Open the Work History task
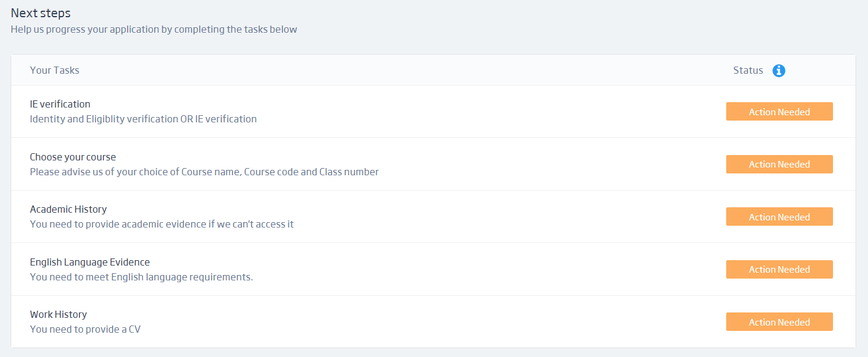Image resolution: width=868 pixels, height=357 pixels. pyautogui.click(x=58, y=314)
